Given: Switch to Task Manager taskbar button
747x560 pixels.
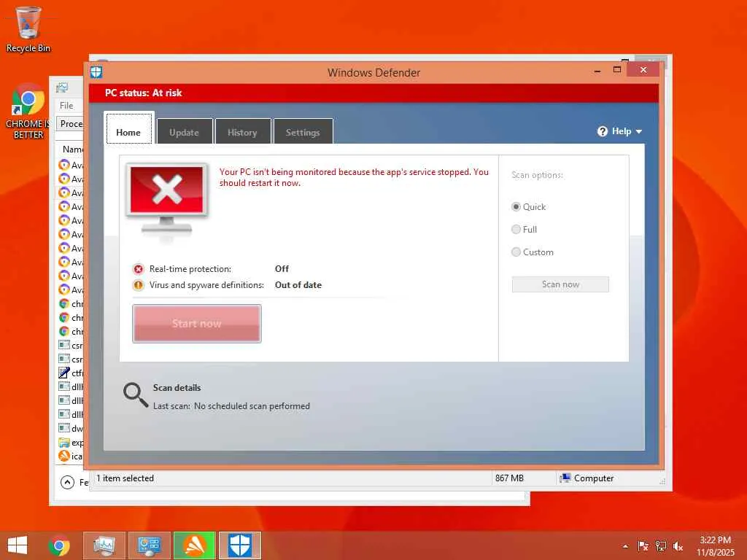Looking at the screenshot, I should click(x=104, y=545).
